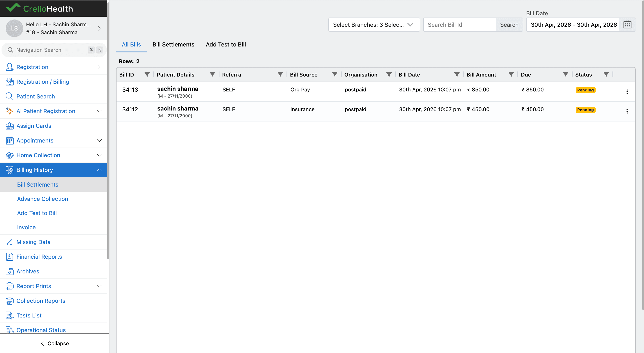
Task: Open the Financial Reports link
Action: 39,257
